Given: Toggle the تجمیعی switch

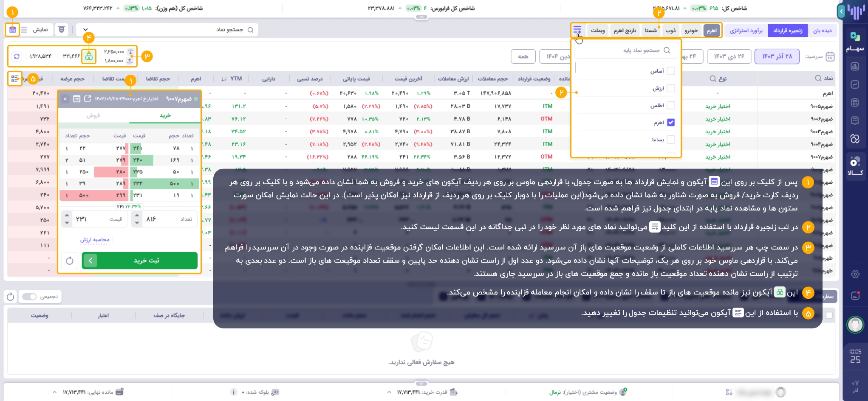Looking at the screenshot, I should click(29, 297).
